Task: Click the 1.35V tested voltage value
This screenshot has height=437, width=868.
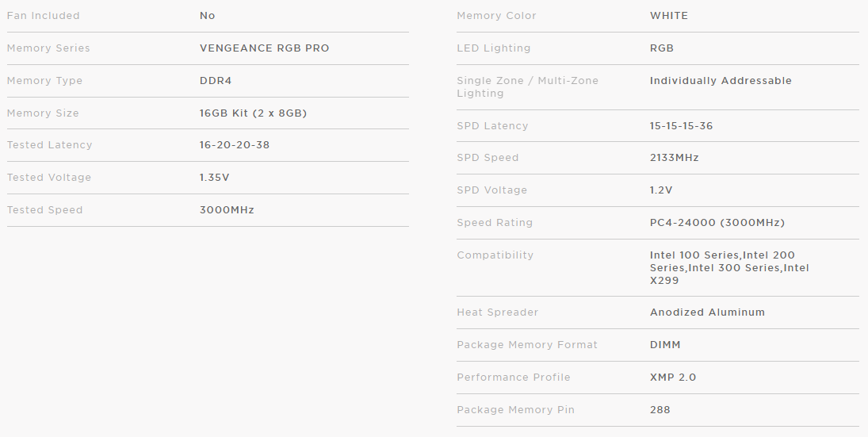Action: [214, 178]
